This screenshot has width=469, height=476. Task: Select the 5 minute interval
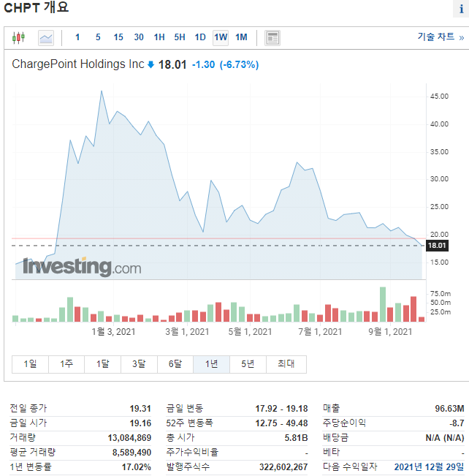pyautogui.click(x=98, y=37)
